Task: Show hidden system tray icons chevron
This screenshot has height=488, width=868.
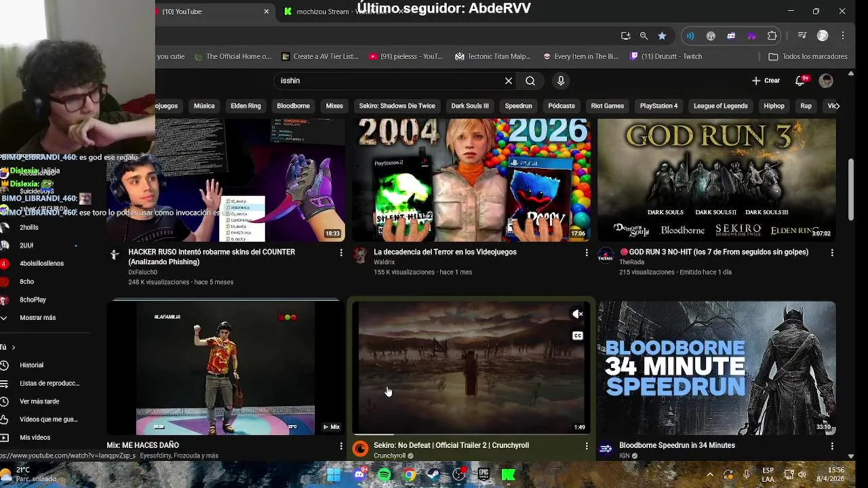Action: pyautogui.click(x=710, y=474)
